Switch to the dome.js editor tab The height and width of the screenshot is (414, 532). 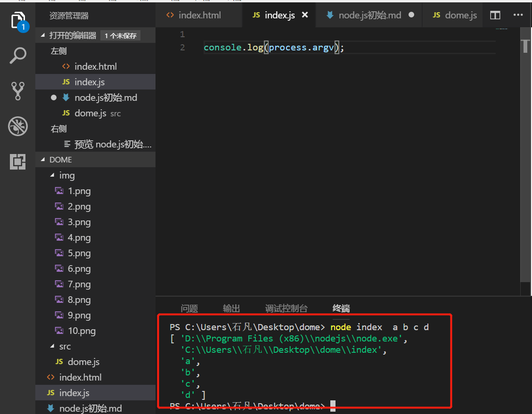(x=460, y=15)
